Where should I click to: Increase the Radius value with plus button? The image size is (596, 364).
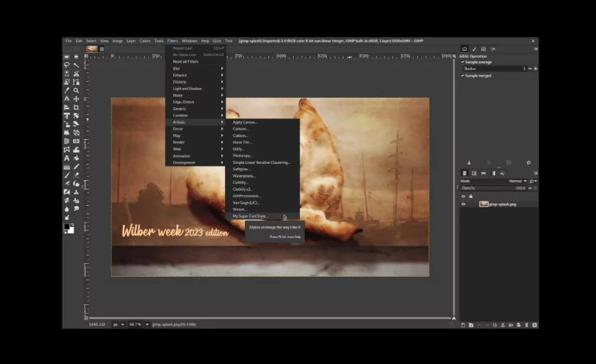pyautogui.click(x=536, y=69)
